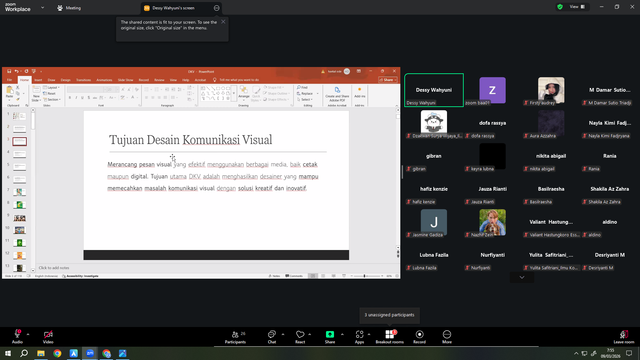Open the Zoom Apps panel
This screenshot has height=360, width=640.
pyautogui.click(x=359, y=337)
